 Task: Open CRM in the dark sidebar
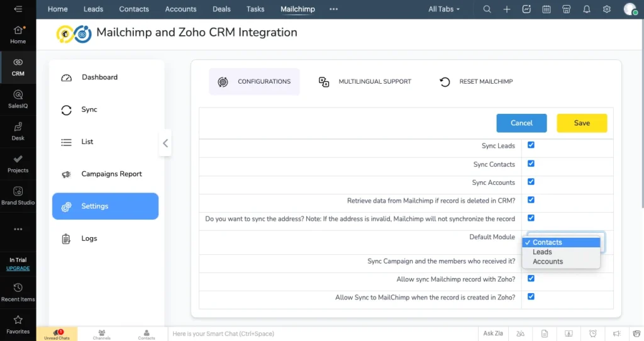[18, 67]
